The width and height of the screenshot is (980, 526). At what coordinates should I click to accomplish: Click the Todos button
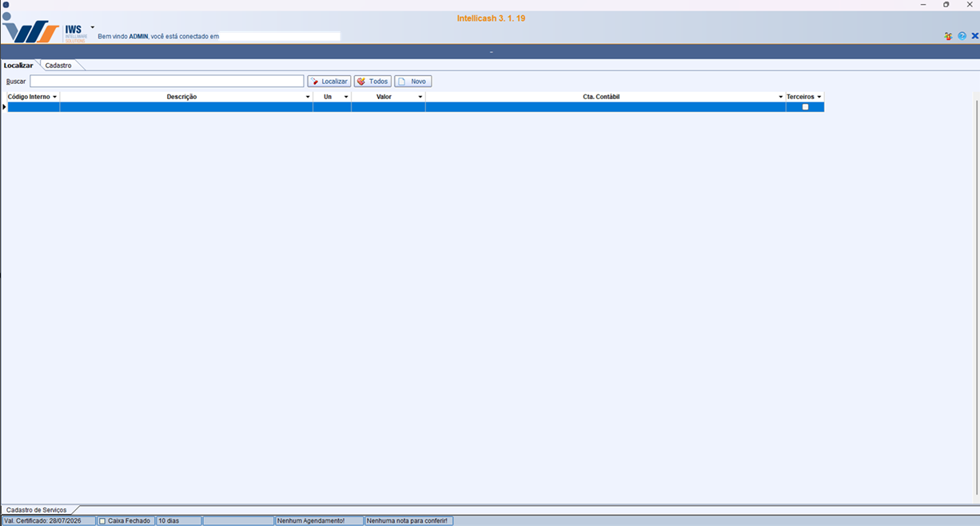372,82
